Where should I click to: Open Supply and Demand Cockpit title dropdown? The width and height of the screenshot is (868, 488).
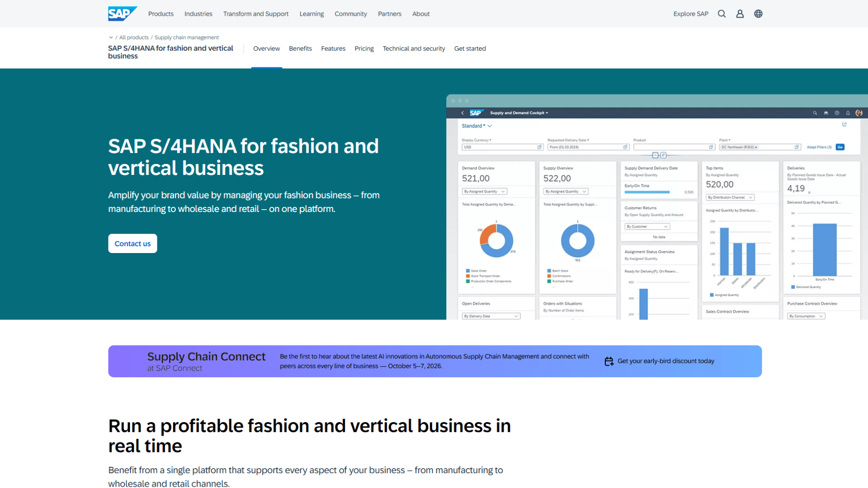pyautogui.click(x=519, y=113)
